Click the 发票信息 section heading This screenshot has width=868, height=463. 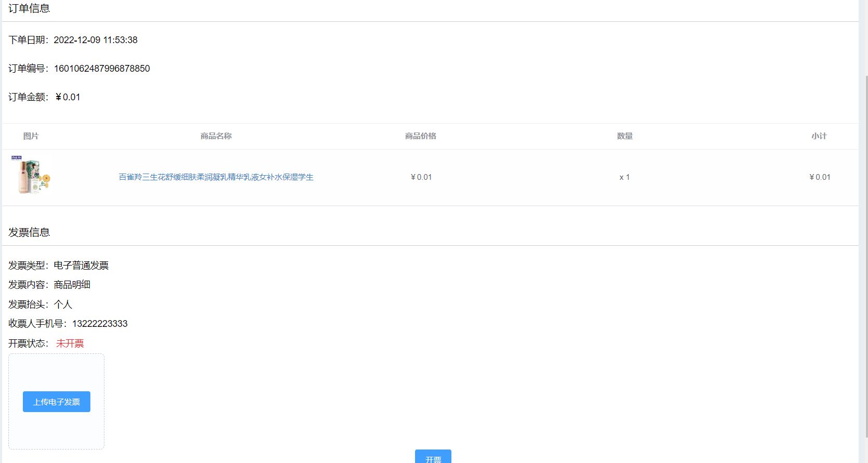click(29, 232)
